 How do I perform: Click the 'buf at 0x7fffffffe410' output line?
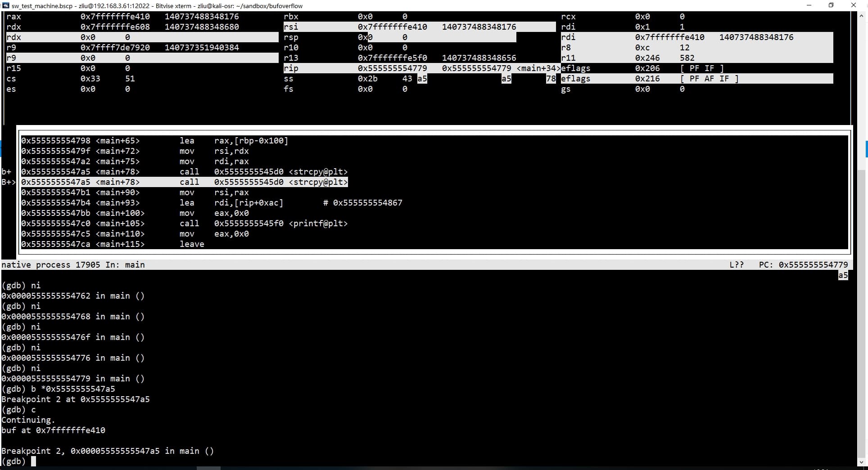(x=53, y=430)
